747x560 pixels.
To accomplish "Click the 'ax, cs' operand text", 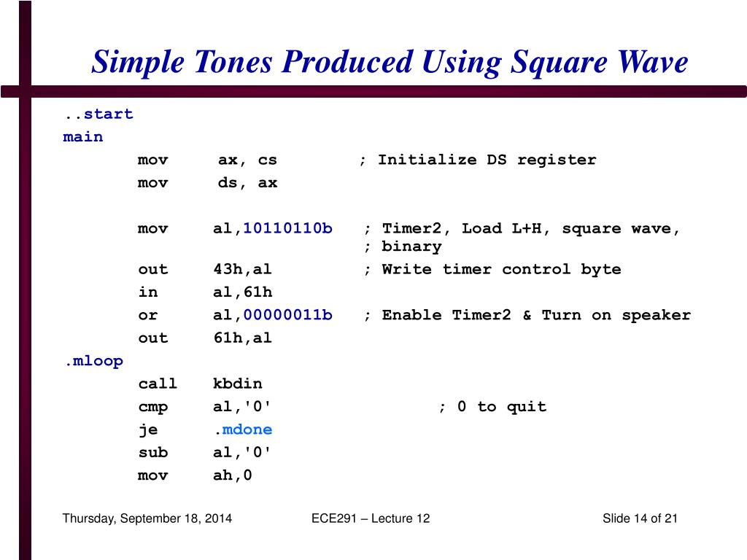I will click(x=247, y=160).
